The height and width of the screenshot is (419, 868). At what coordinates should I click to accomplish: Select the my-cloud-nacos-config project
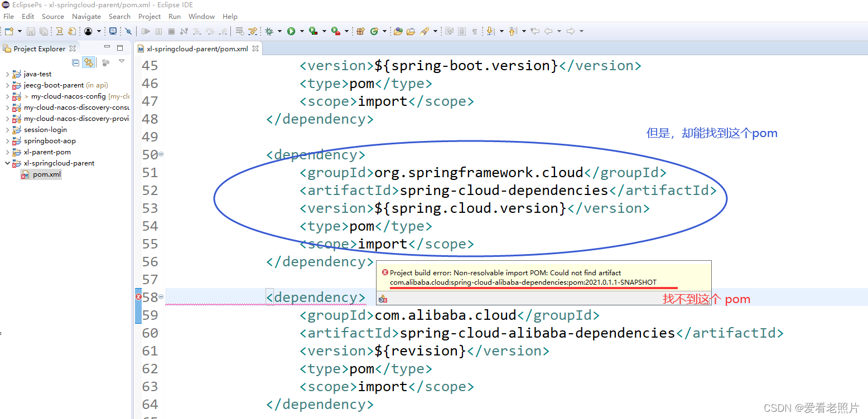coord(68,96)
